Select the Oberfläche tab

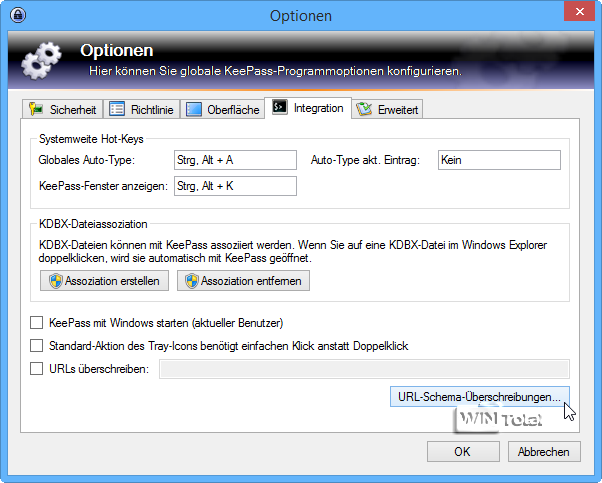222,109
